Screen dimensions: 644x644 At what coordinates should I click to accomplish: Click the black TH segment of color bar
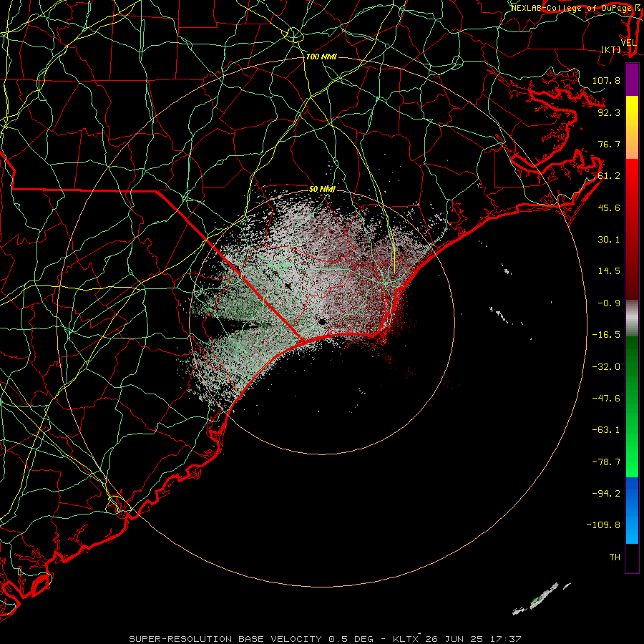point(632,558)
